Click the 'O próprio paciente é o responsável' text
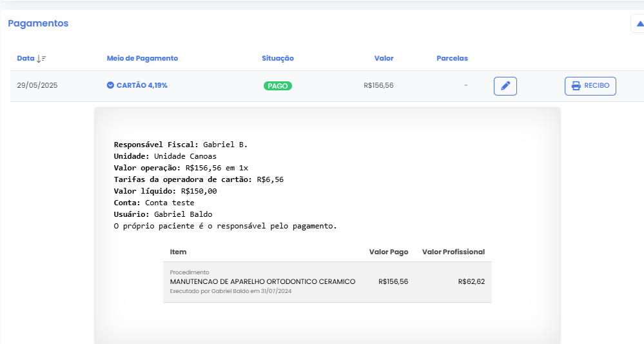 (x=225, y=226)
